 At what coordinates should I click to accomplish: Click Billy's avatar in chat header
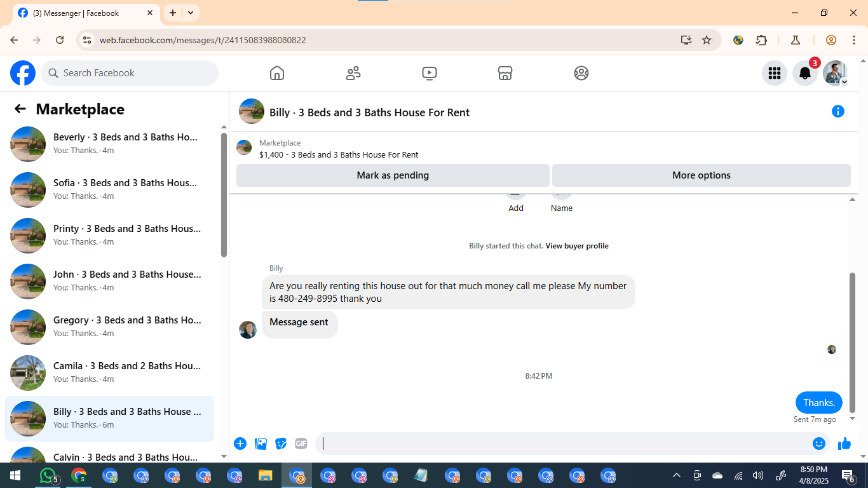coord(252,112)
